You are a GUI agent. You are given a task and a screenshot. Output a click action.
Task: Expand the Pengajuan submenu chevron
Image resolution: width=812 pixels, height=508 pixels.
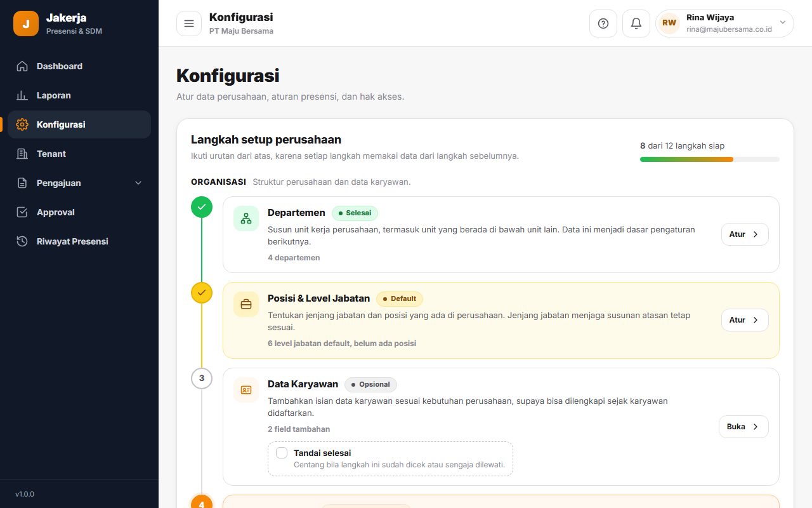tap(139, 183)
